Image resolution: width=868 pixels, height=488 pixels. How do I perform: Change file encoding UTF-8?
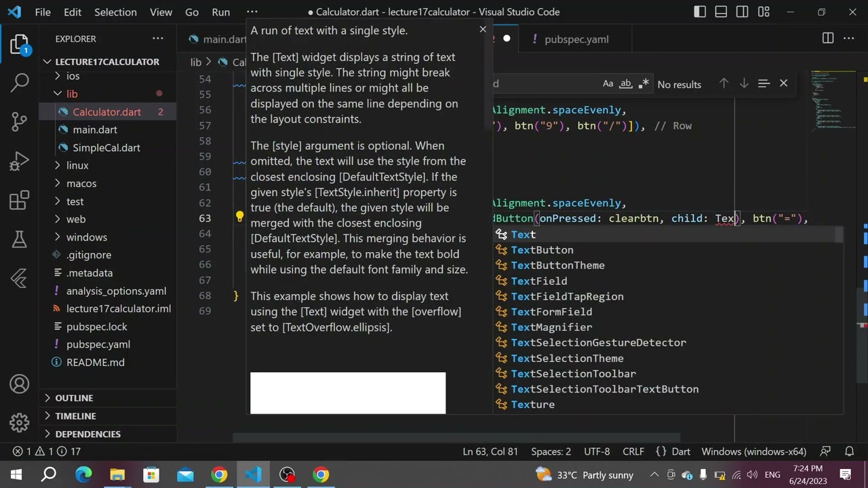tap(597, 451)
